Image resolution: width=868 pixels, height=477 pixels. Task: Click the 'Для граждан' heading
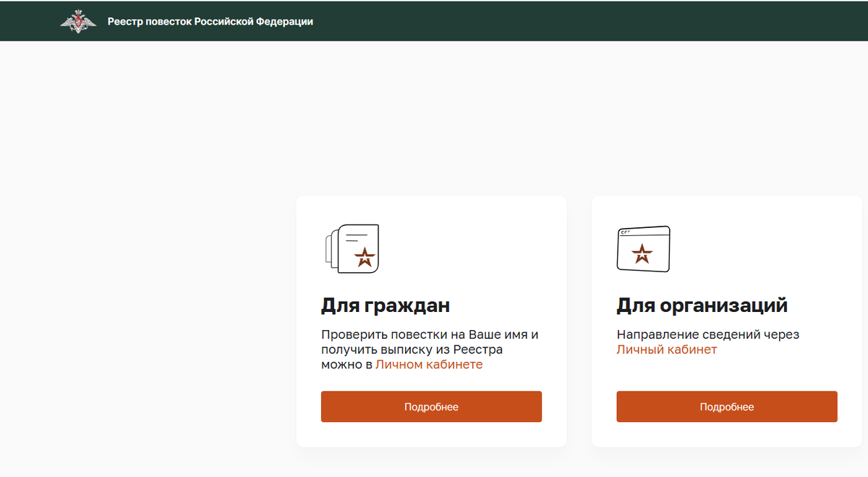coord(386,305)
